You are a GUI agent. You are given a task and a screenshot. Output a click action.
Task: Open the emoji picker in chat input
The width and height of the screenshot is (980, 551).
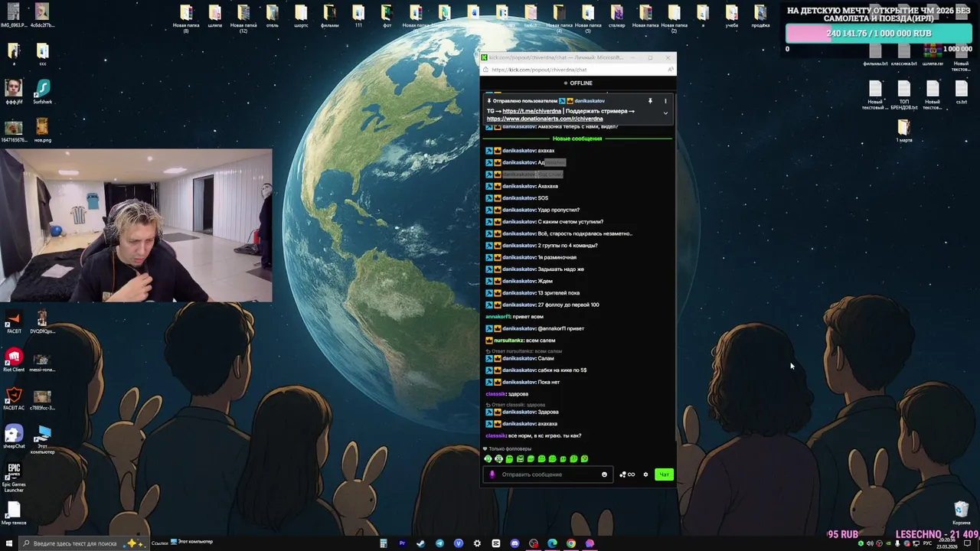[604, 474]
